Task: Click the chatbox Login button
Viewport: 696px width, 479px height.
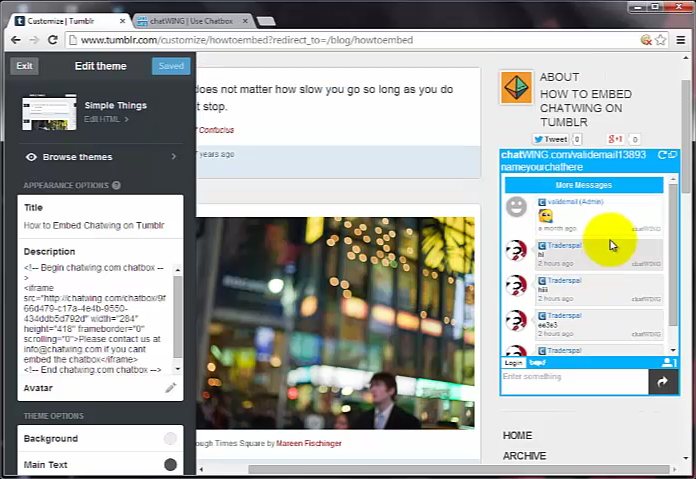Action: (514, 363)
